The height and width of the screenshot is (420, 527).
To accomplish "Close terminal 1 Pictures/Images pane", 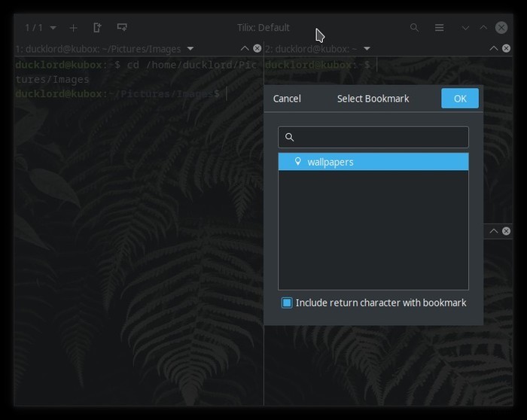I will click(257, 48).
